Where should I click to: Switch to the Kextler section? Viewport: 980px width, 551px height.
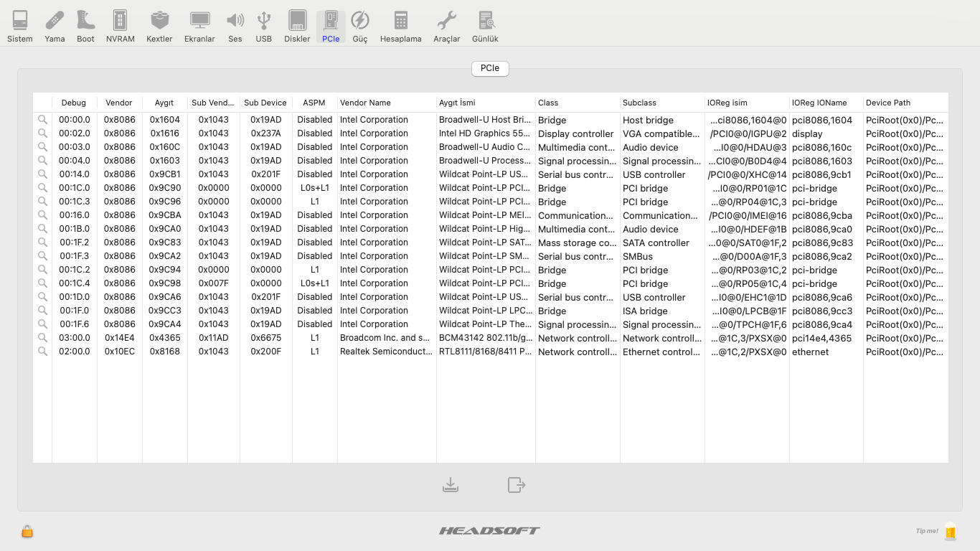point(159,27)
